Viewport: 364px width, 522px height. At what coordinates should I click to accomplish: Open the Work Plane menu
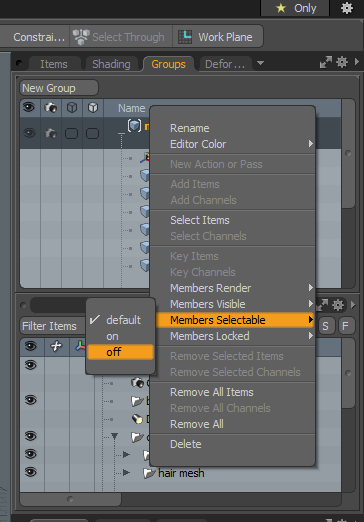pyautogui.click(x=218, y=37)
